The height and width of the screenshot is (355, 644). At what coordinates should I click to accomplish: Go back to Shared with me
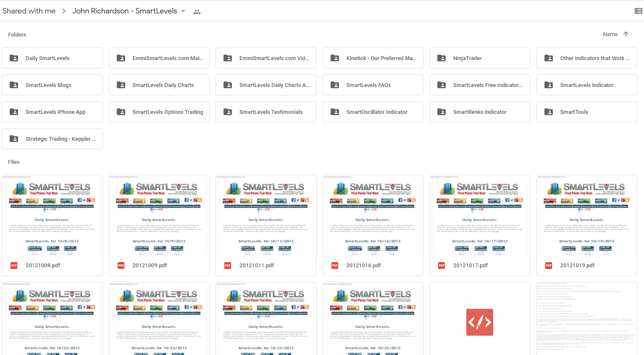tap(29, 11)
